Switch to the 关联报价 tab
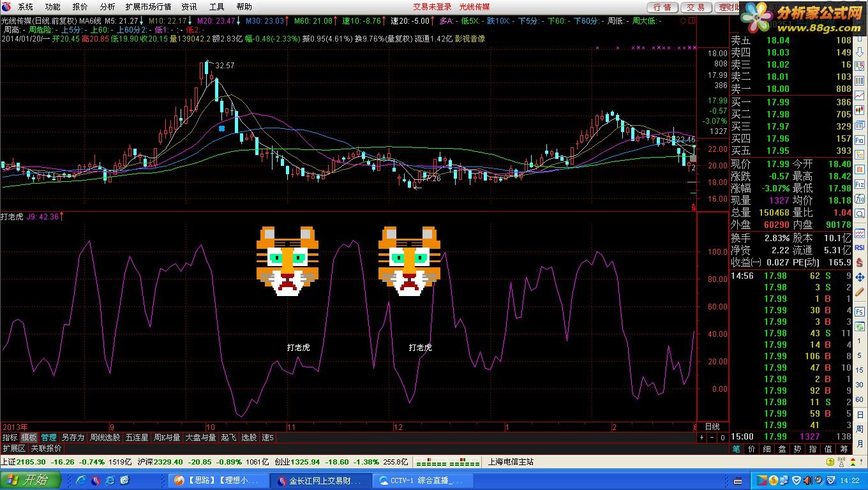The width and height of the screenshot is (868, 490). (46, 449)
